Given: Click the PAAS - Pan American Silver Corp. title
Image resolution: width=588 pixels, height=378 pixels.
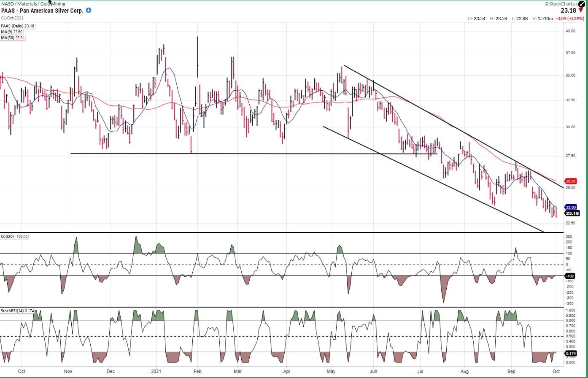Looking at the screenshot, I should coord(43,10).
